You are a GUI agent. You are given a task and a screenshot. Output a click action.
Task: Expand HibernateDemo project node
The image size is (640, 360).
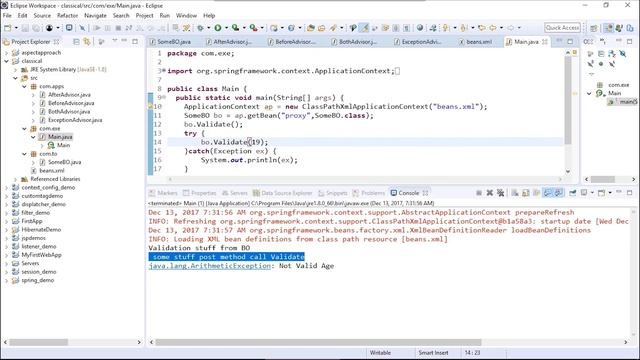[6, 229]
